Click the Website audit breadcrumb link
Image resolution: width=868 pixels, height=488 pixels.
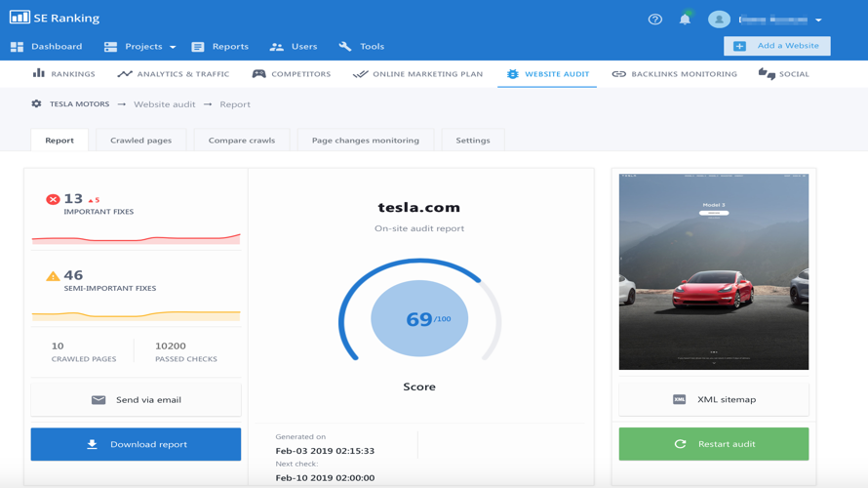click(x=164, y=104)
